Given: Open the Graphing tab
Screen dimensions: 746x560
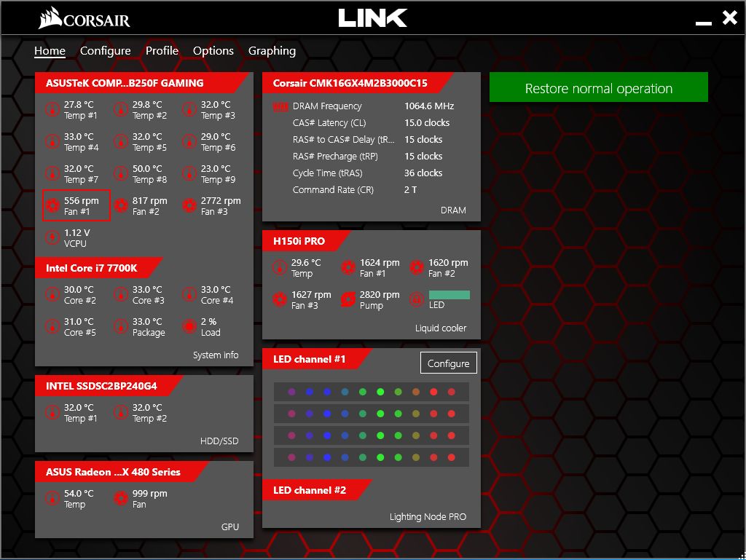Looking at the screenshot, I should click(272, 50).
